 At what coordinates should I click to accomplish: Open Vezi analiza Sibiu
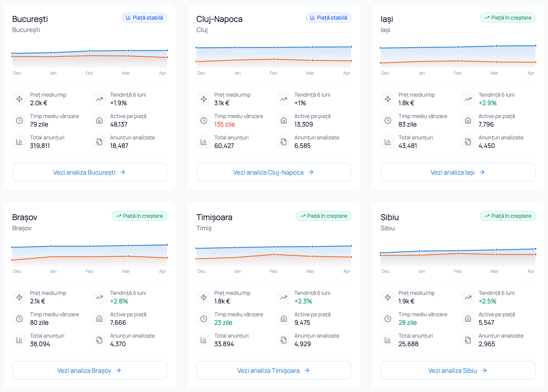coord(458,370)
